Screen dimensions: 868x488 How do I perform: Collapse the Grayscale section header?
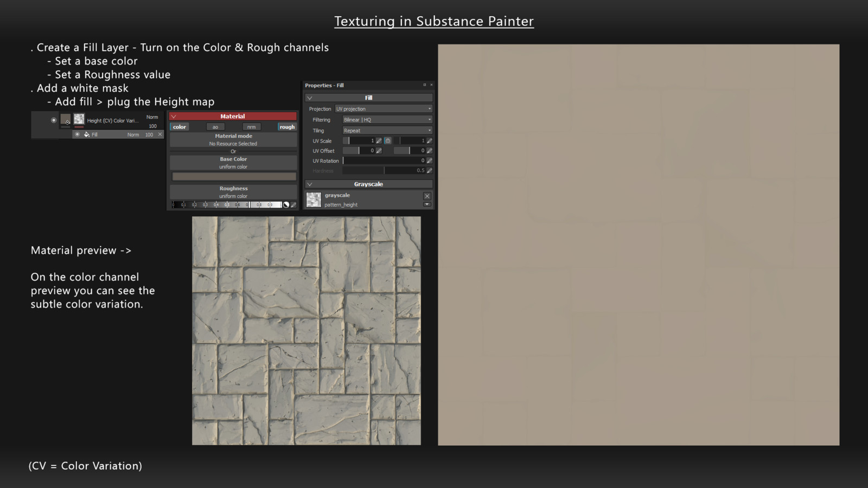[369, 184]
